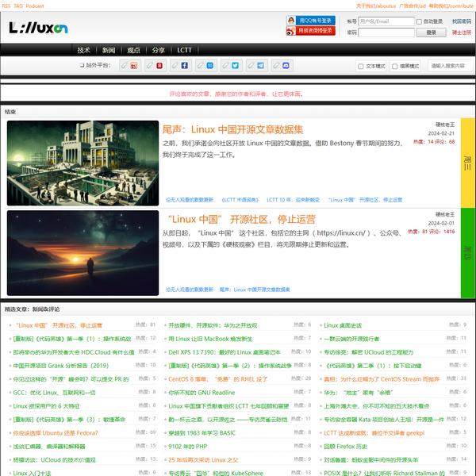
Task: Open article 尾声：Linux 中国开源文章数据集
Action: (x=232, y=129)
